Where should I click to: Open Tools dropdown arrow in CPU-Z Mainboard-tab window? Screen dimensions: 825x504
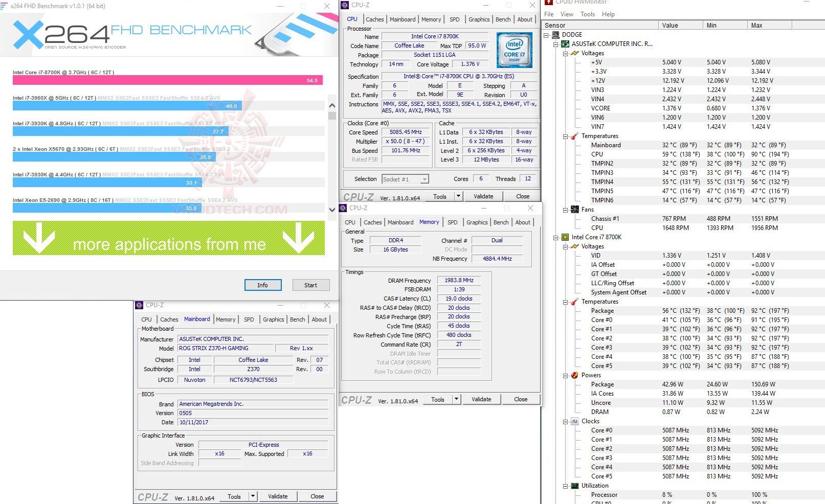click(x=253, y=496)
